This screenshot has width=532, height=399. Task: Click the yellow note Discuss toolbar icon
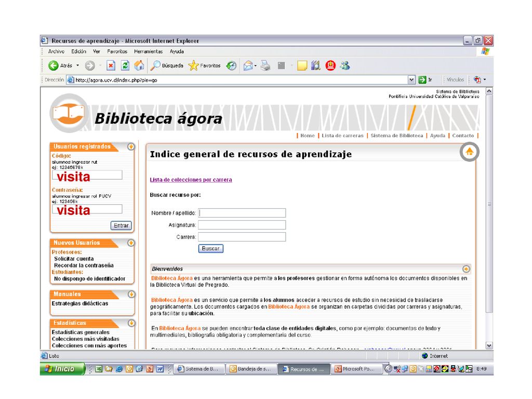[302, 65]
